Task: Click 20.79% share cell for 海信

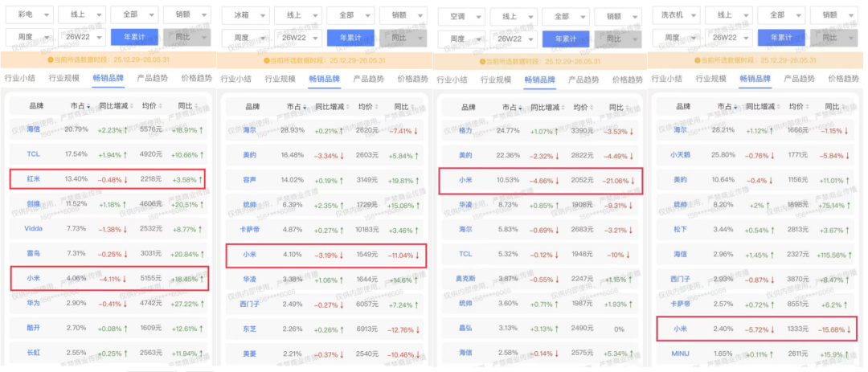Action: point(76,129)
